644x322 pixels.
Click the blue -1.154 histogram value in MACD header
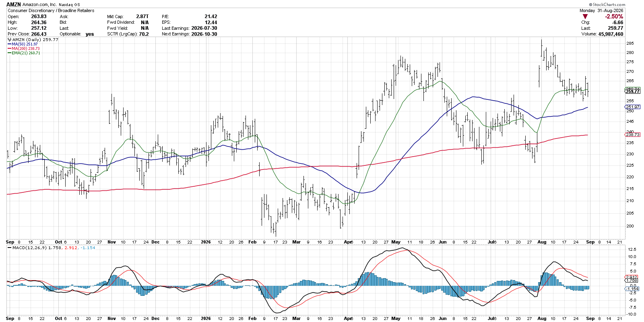click(87, 248)
